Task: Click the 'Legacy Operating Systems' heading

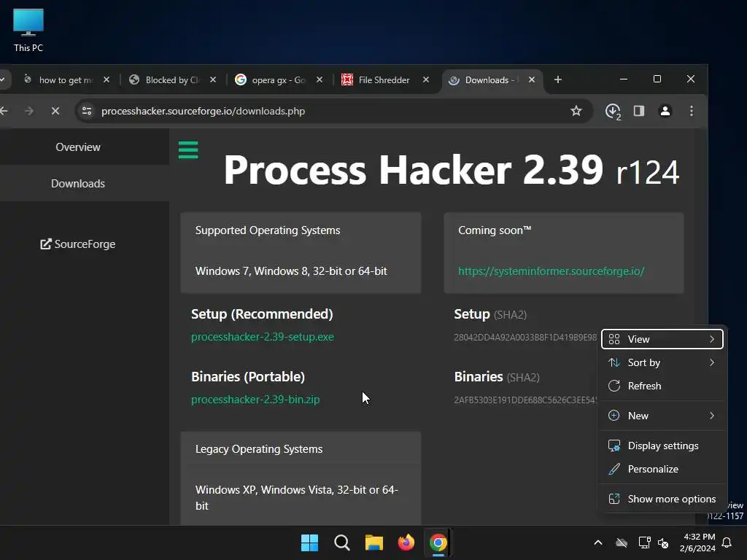Action: click(259, 449)
